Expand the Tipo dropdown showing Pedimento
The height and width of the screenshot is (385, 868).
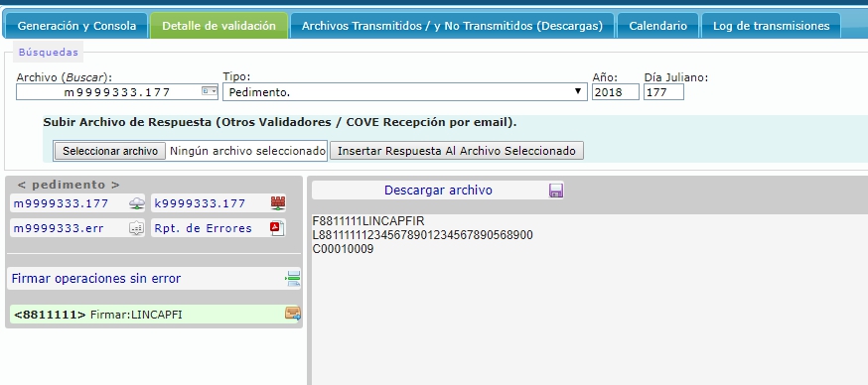coord(404,92)
